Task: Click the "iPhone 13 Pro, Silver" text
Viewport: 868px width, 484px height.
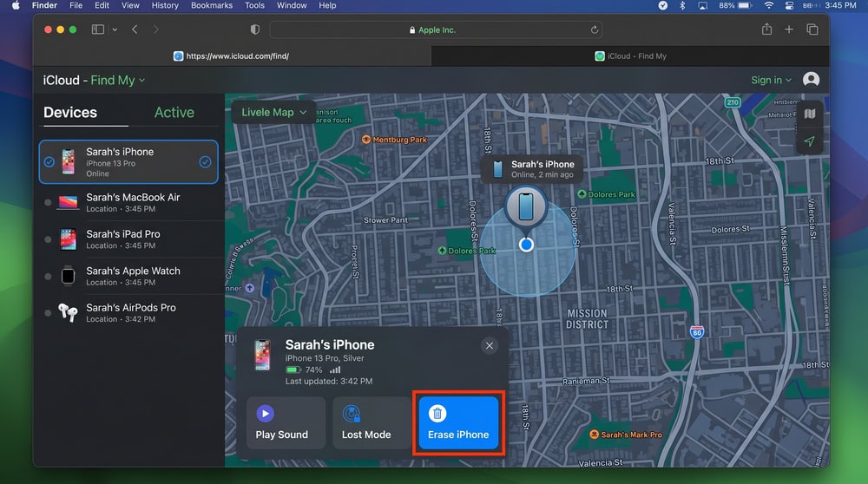Action: [325, 358]
